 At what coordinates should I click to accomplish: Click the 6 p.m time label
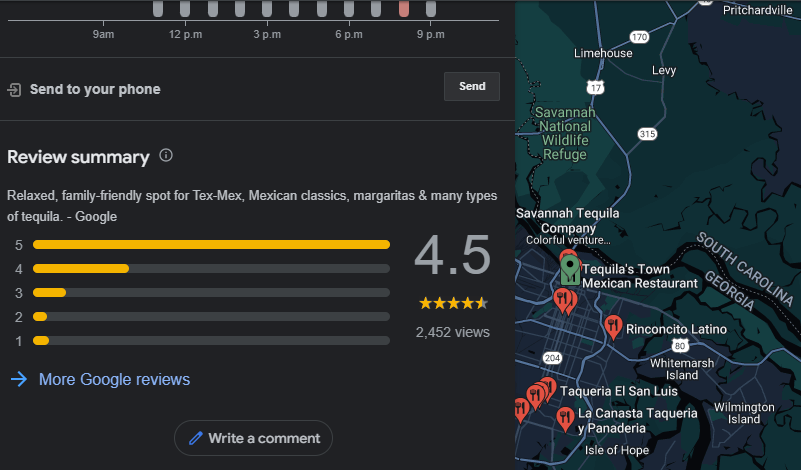pos(349,34)
